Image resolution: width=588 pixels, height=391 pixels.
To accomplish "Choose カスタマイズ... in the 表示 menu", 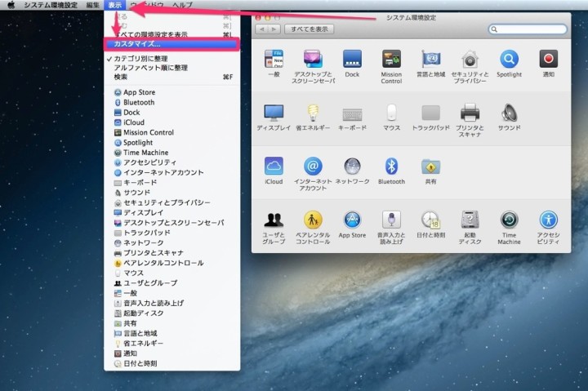I will [171, 44].
